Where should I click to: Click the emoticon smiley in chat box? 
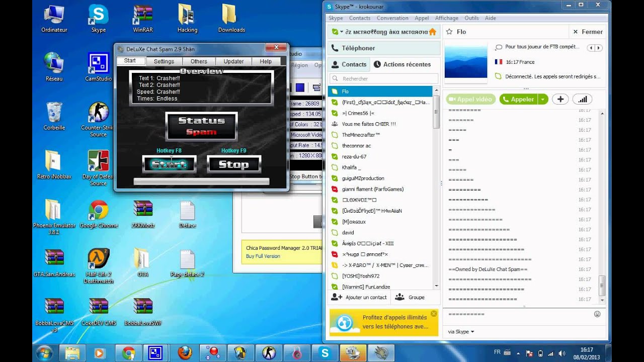tap(597, 314)
